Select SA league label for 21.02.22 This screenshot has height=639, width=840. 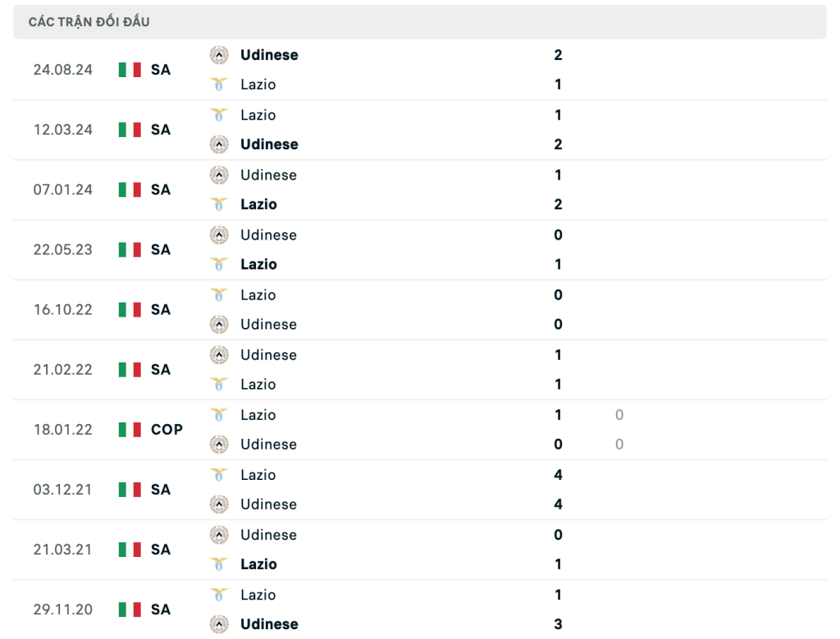tap(161, 370)
